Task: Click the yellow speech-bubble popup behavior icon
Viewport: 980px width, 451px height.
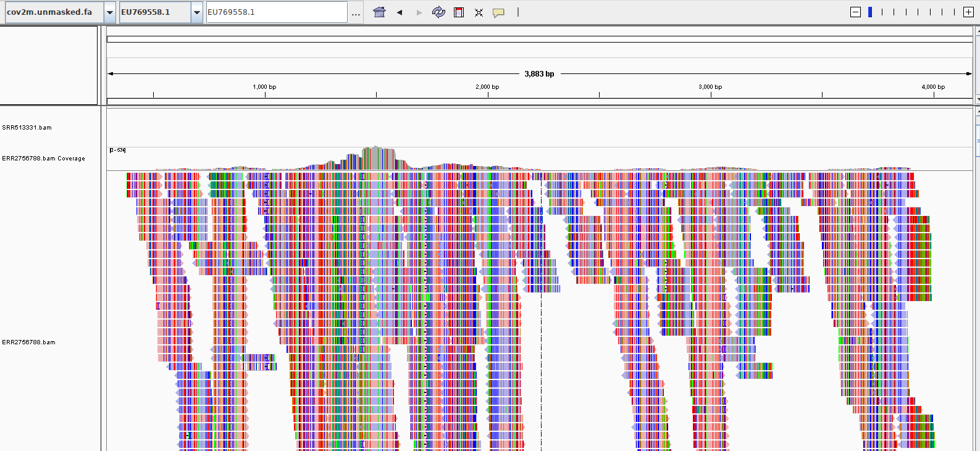Action: tap(498, 12)
